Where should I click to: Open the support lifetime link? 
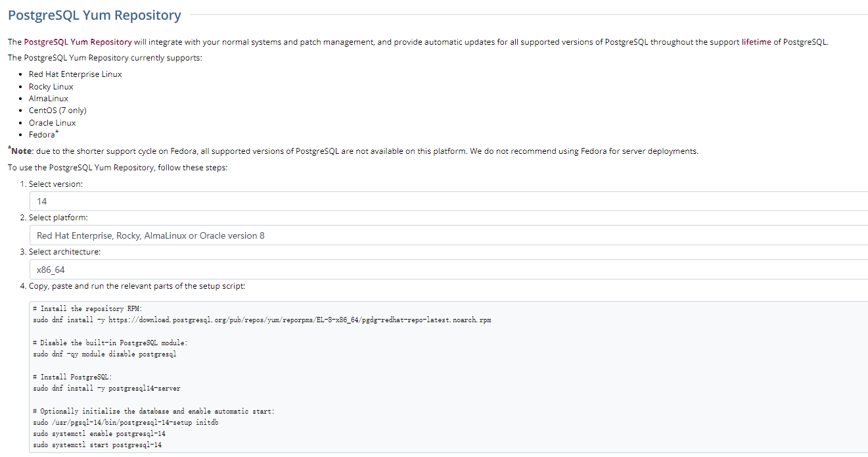point(756,42)
